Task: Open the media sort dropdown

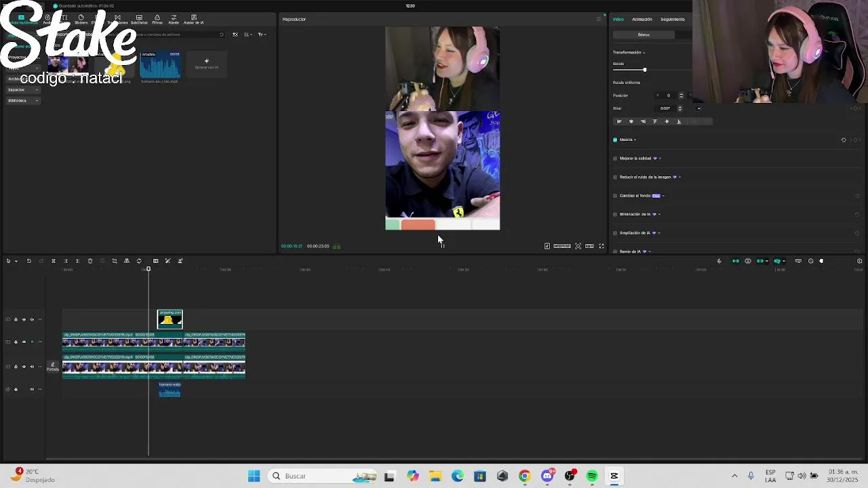Action: (x=248, y=35)
